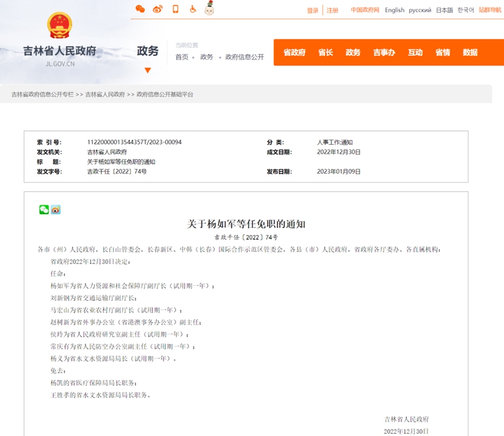
Task: Click the mobile phone version icon
Action: pyautogui.click(x=175, y=9)
